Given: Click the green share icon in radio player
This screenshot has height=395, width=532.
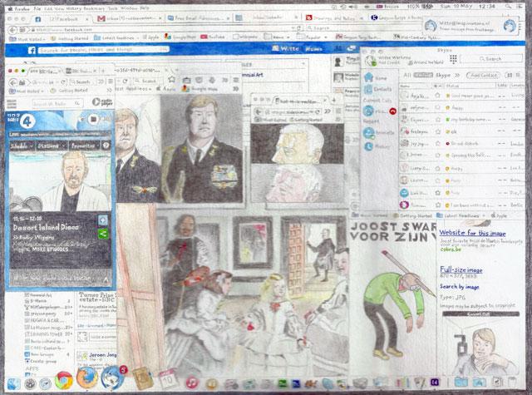Looking at the screenshot, I should point(102,235).
